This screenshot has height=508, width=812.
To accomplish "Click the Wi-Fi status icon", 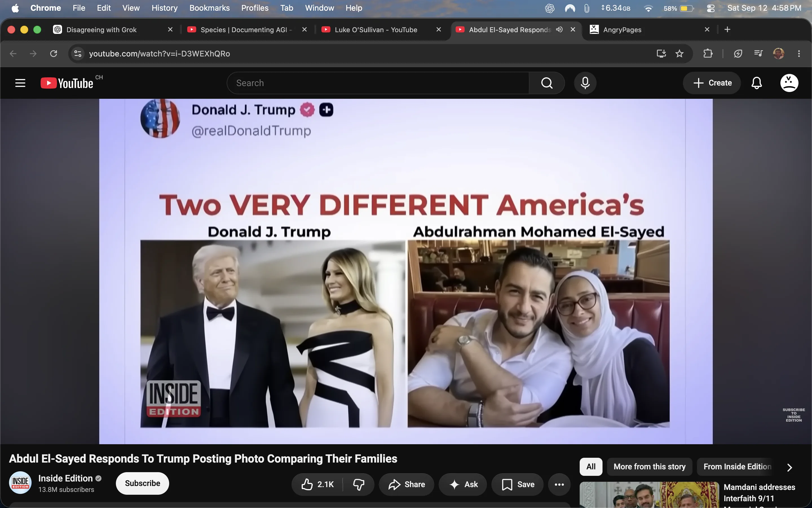I will coord(648,8).
